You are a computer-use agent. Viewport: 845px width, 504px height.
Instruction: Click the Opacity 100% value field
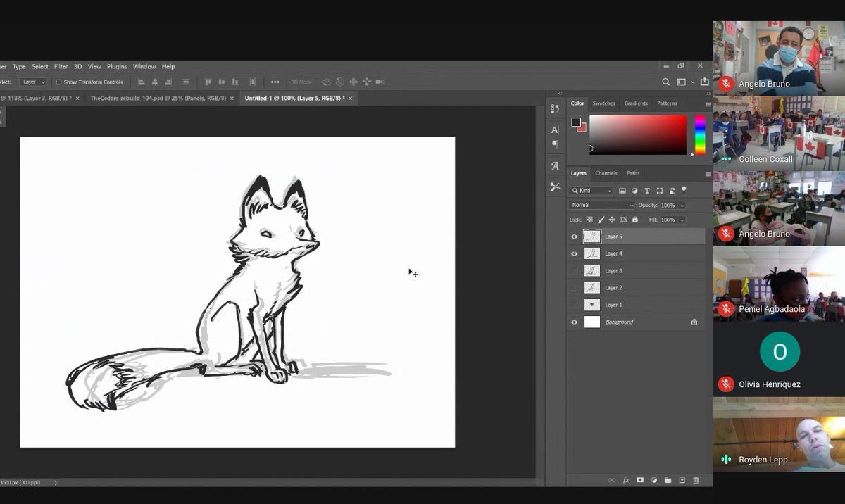[x=668, y=205]
